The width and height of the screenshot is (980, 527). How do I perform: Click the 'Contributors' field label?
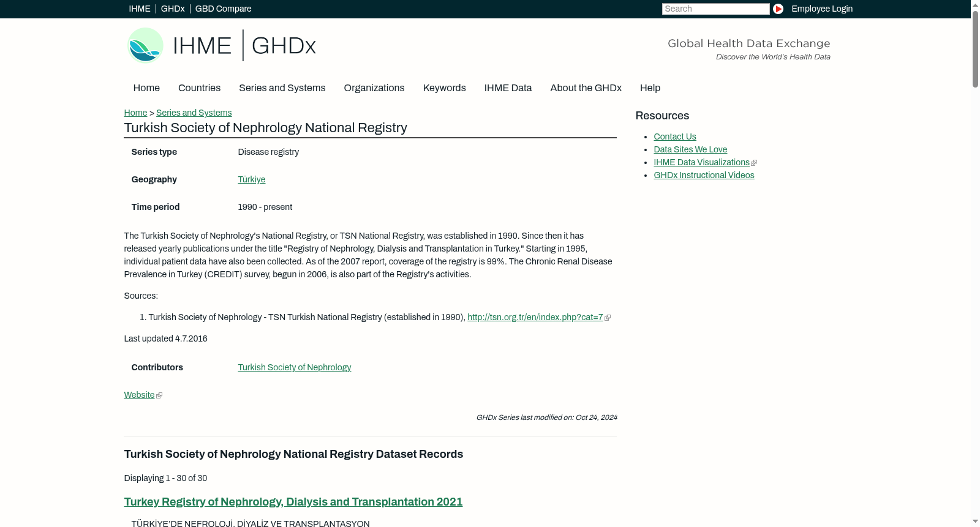[157, 367]
